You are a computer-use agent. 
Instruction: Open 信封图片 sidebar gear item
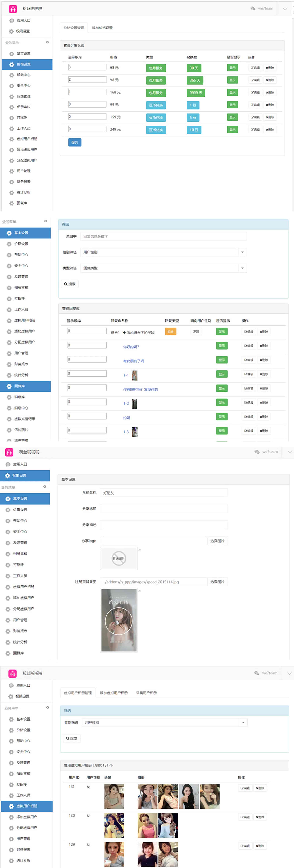click(x=21, y=430)
